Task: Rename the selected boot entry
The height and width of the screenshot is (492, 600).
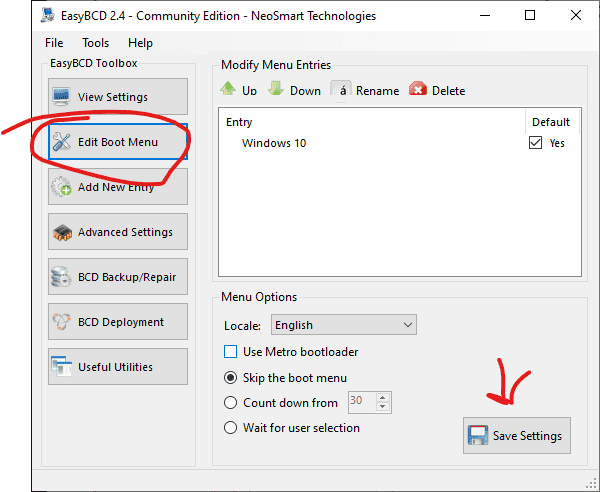Action: click(x=365, y=90)
